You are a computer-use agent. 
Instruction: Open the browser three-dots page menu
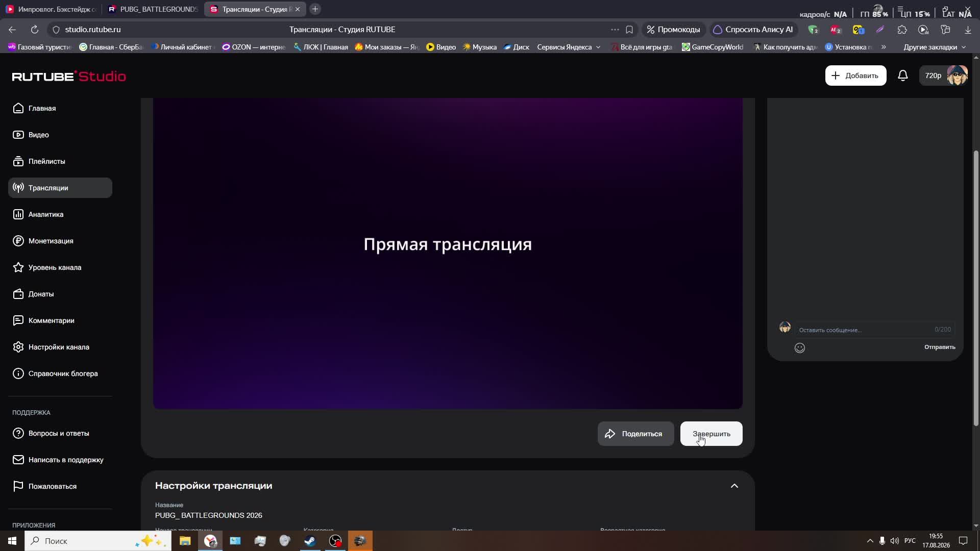(615, 30)
